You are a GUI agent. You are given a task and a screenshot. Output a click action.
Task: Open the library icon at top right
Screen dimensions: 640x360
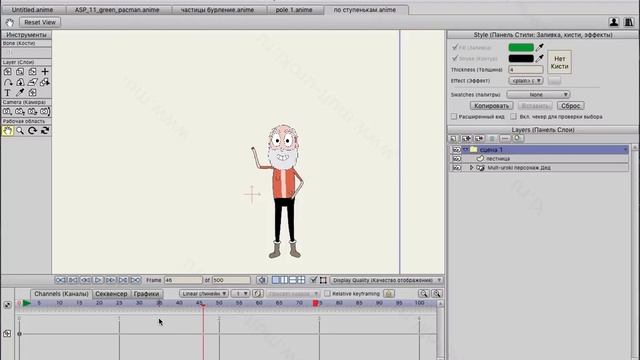pos(629,22)
